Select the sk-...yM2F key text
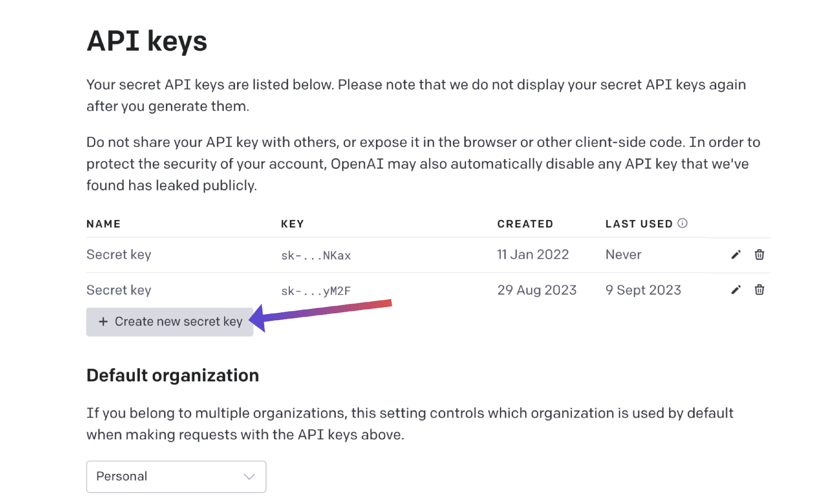This screenshot has width=840, height=504. (315, 291)
